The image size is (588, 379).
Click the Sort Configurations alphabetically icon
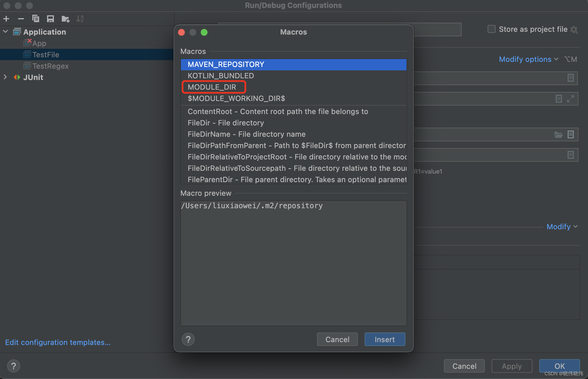pyautogui.click(x=80, y=19)
